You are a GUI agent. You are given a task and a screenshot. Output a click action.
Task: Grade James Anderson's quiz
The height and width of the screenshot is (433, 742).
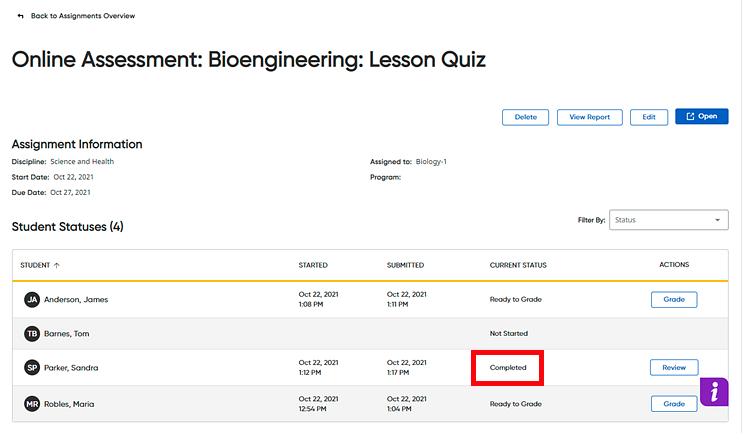[674, 300]
